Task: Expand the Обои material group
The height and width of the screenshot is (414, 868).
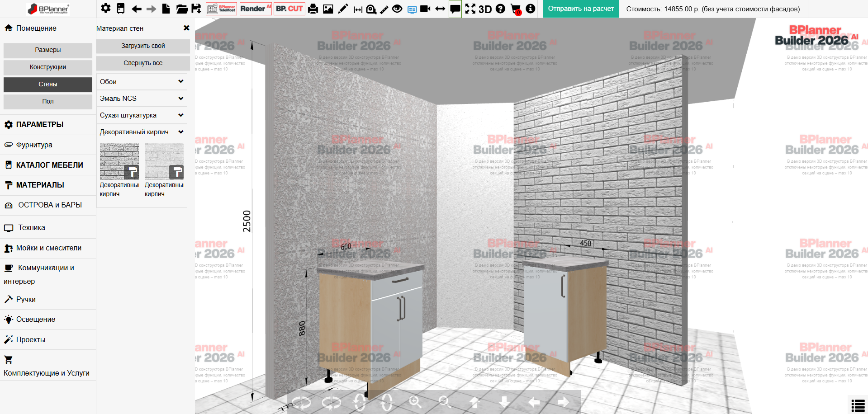Action: [x=142, y=82]
